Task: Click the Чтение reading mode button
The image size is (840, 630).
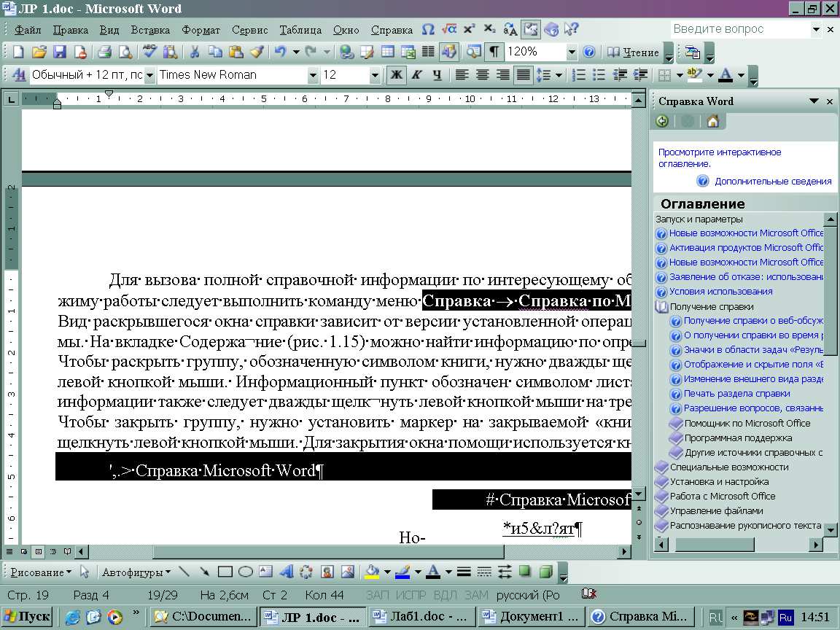Action: 634,52
